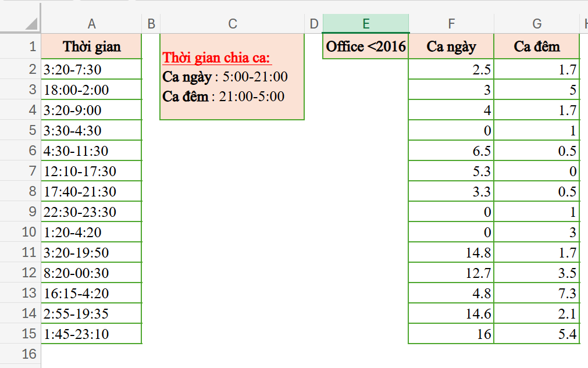
Task: Select row 1 header
Action: [x=30, y=47]
